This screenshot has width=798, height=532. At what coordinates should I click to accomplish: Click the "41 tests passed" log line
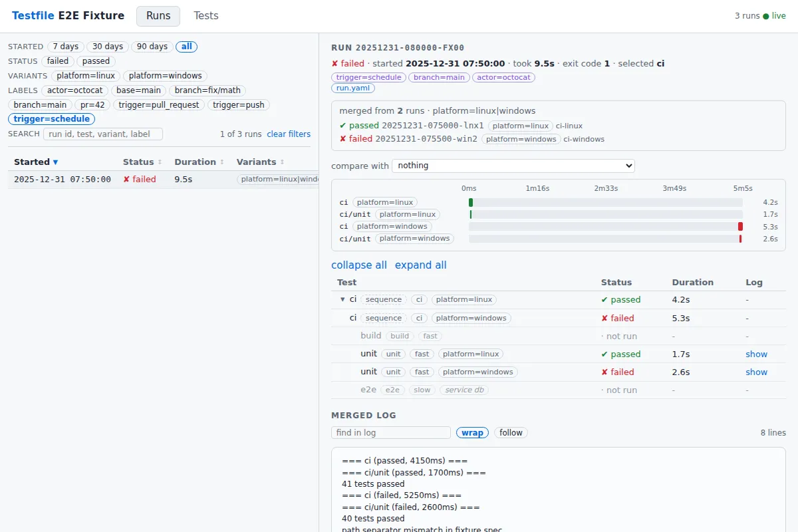pos(373,484)
